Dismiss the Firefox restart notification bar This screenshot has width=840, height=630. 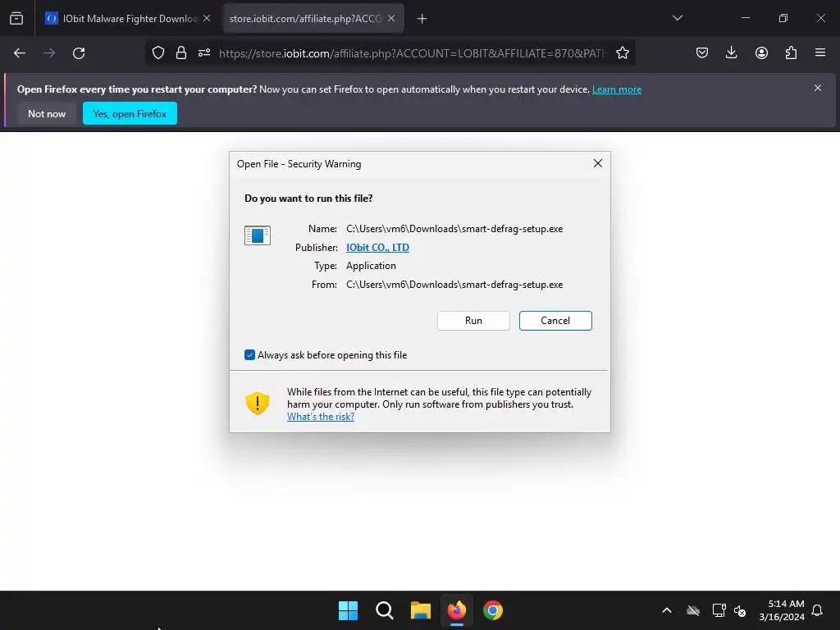(x=818, y=88)
